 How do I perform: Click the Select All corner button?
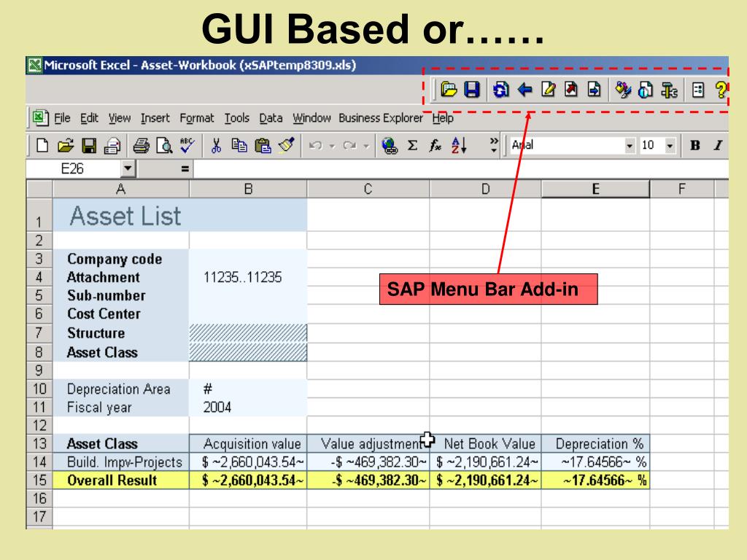coord(39,189)
